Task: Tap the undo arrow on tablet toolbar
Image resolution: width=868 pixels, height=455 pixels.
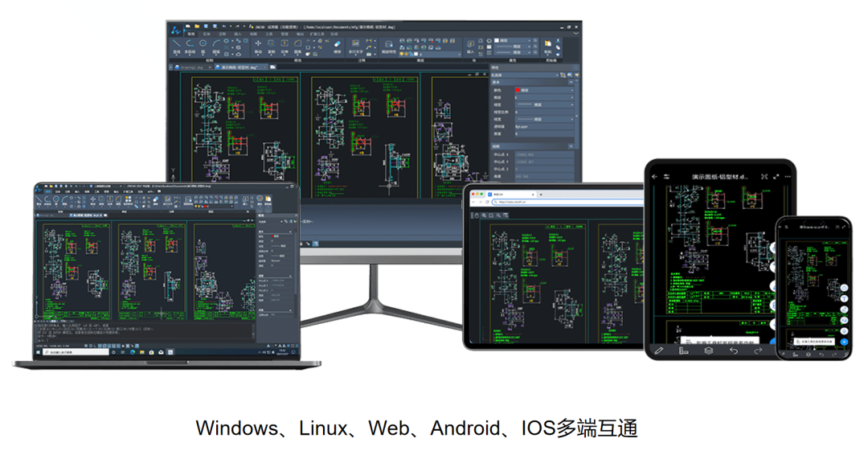Action: pos(733,350)
